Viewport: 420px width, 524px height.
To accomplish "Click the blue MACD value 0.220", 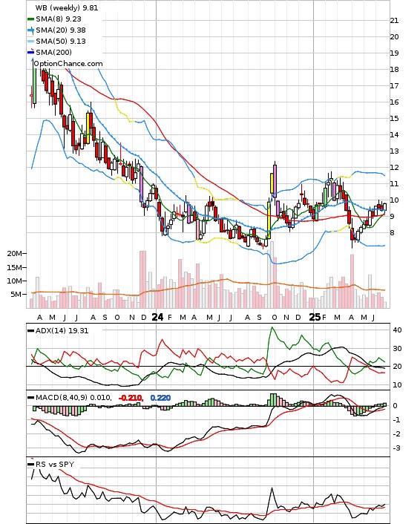I will tap(160, 398).
